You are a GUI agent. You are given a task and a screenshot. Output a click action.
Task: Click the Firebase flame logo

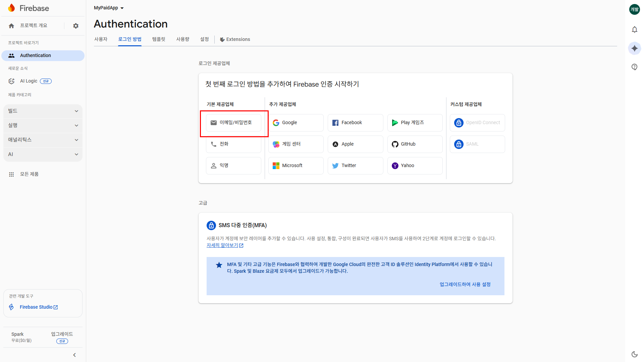12,8
